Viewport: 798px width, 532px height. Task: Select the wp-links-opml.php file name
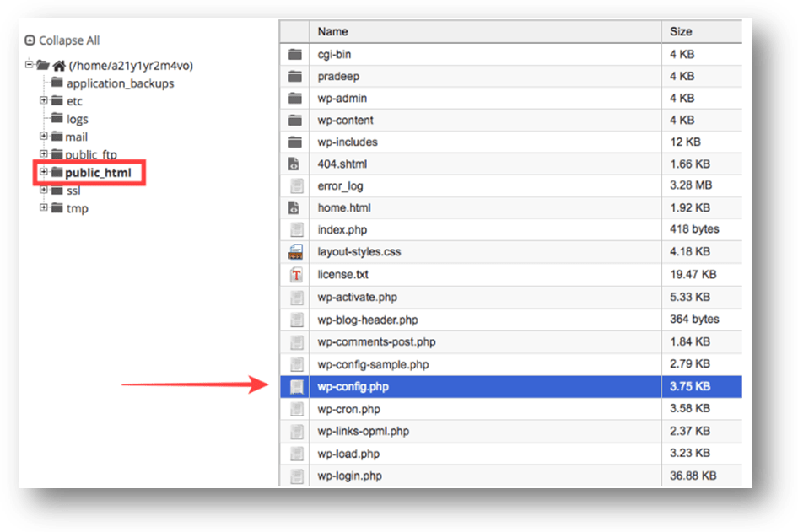pos(364,432)
